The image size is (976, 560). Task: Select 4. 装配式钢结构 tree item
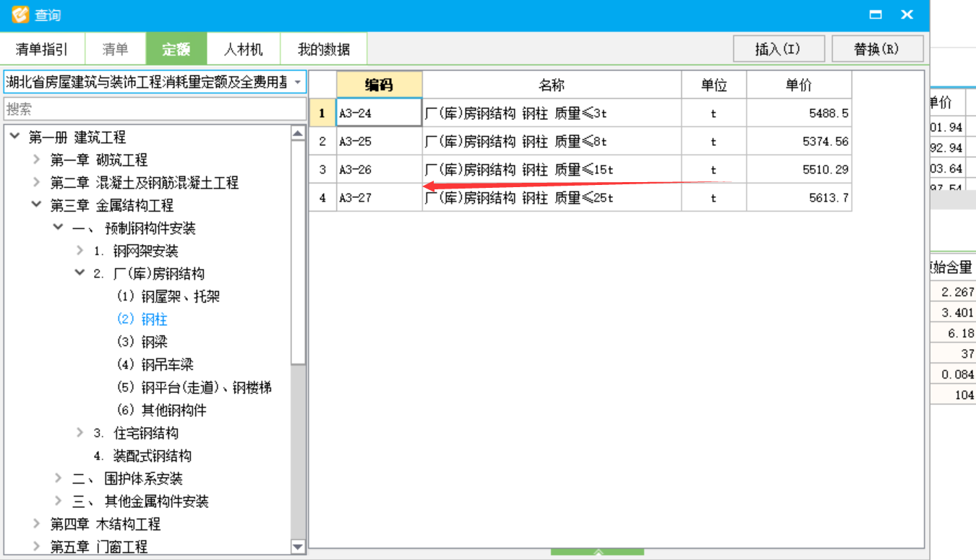142,456
